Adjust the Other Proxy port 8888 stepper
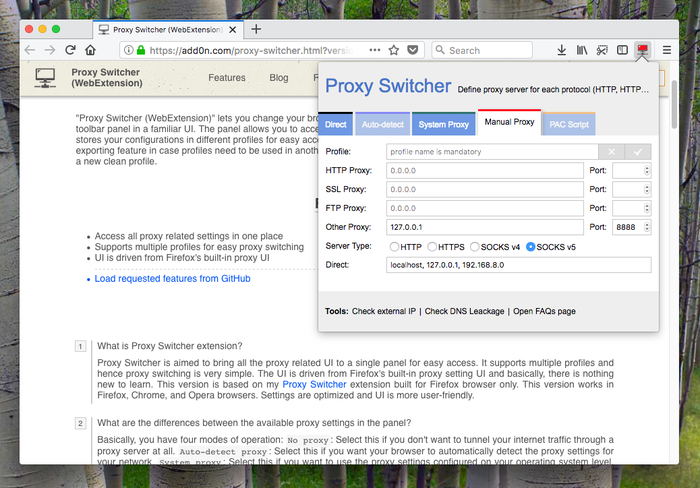This screenshot has height=488, width=700. point(646,227)
